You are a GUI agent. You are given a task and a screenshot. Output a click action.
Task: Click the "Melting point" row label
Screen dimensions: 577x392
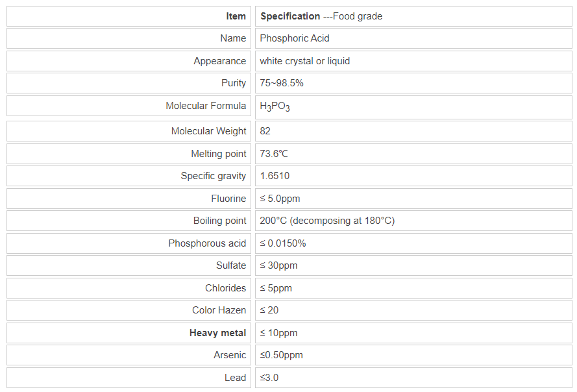[219, 154]
